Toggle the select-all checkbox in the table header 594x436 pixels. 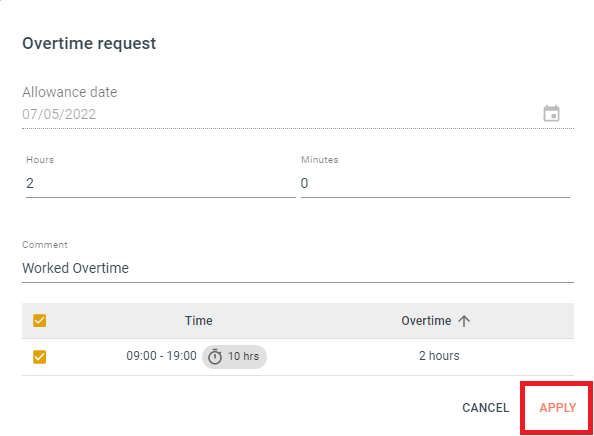point(39,320)
